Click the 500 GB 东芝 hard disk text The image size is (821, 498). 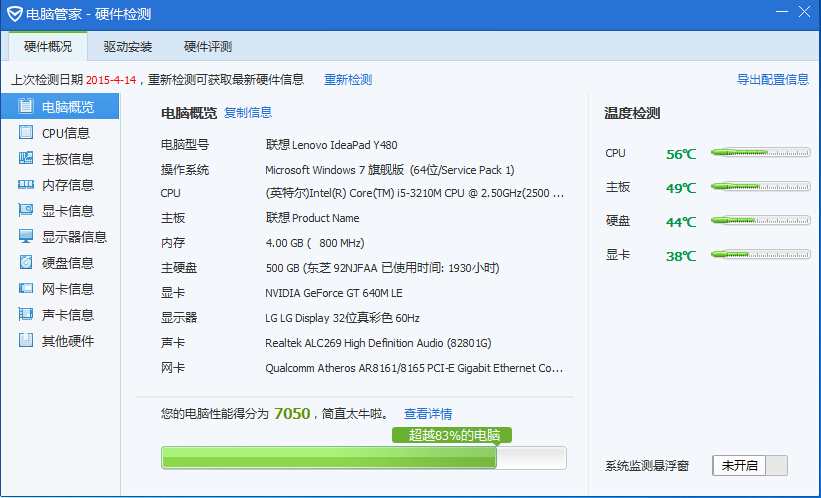point(382,268)
